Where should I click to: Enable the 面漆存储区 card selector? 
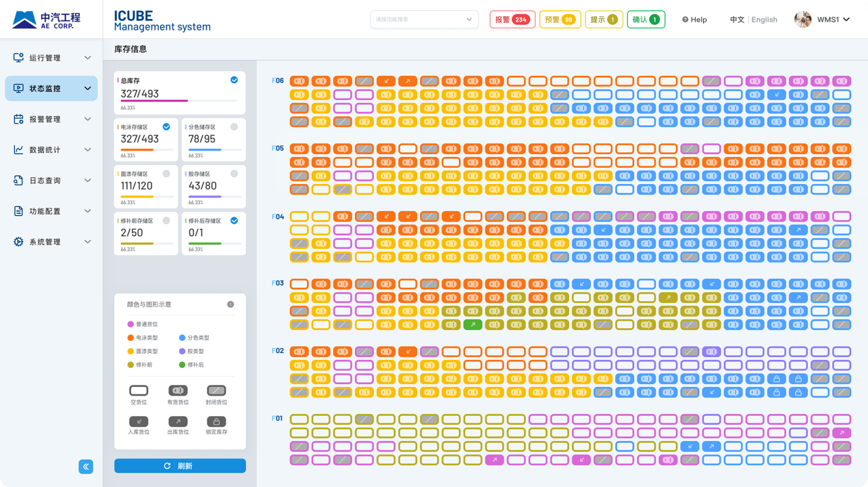pyautogui.click(x=166, y=174)
